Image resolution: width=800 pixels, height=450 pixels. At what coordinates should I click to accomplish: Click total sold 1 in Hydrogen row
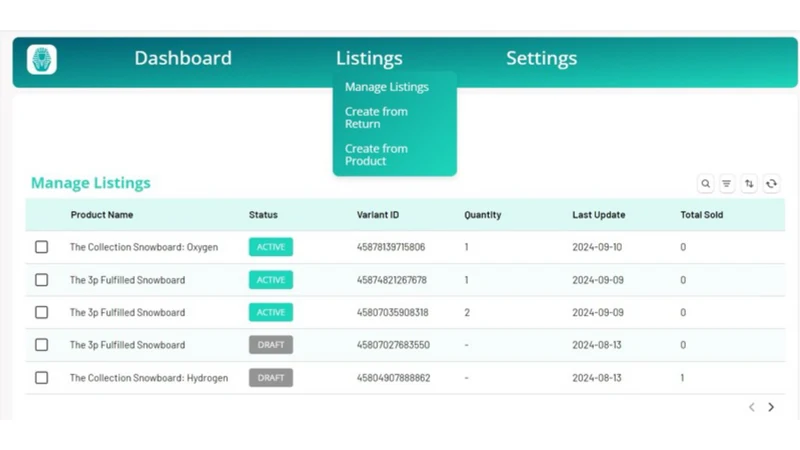[x=682, y=378]
